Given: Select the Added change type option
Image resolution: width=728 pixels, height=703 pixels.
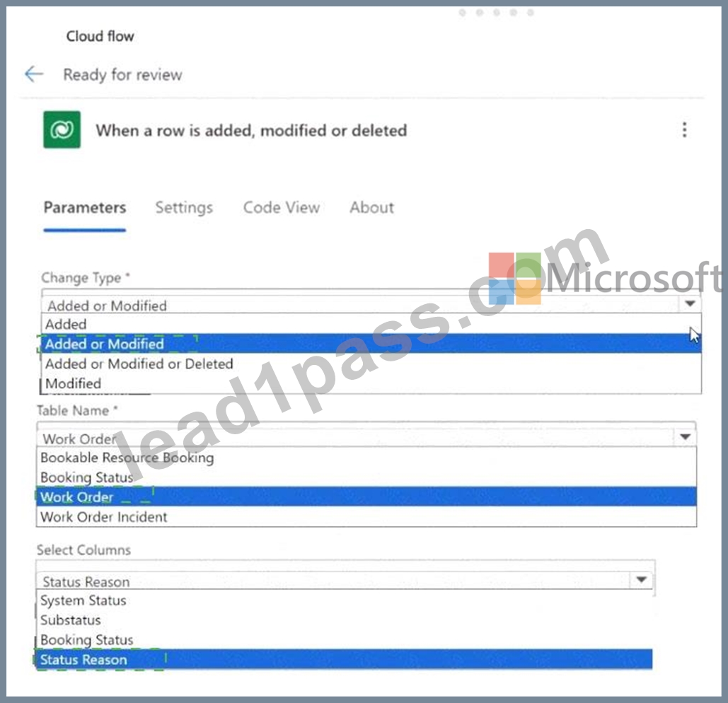Looking at the screenshot, I should coord(371,324).
